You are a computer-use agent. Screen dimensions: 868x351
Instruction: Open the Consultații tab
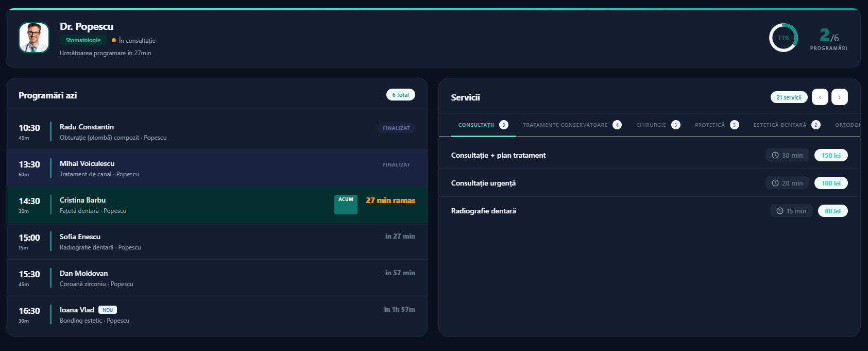coord(483,125)
